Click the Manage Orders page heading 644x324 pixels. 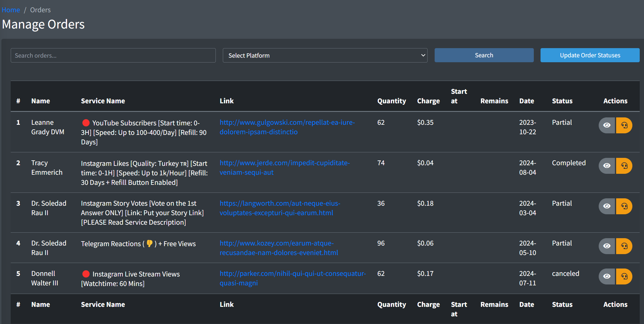point(43,24)
